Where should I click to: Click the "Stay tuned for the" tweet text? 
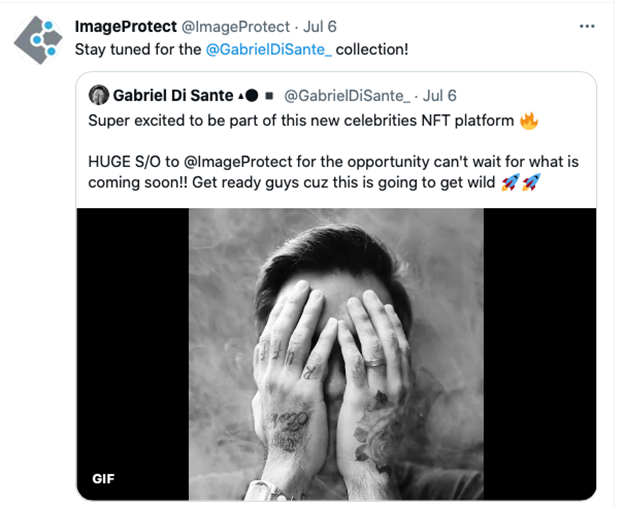(x=138, y=49)
